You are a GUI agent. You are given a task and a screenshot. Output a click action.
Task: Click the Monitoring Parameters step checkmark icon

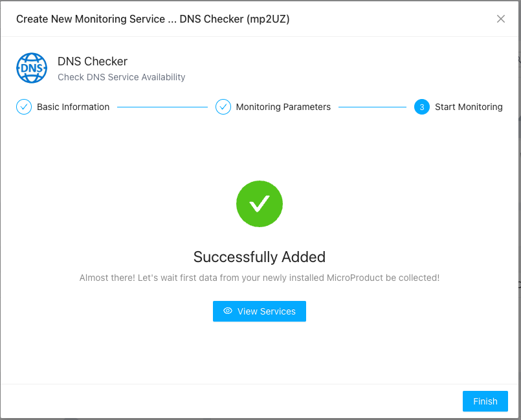click(x=223, y=107)
